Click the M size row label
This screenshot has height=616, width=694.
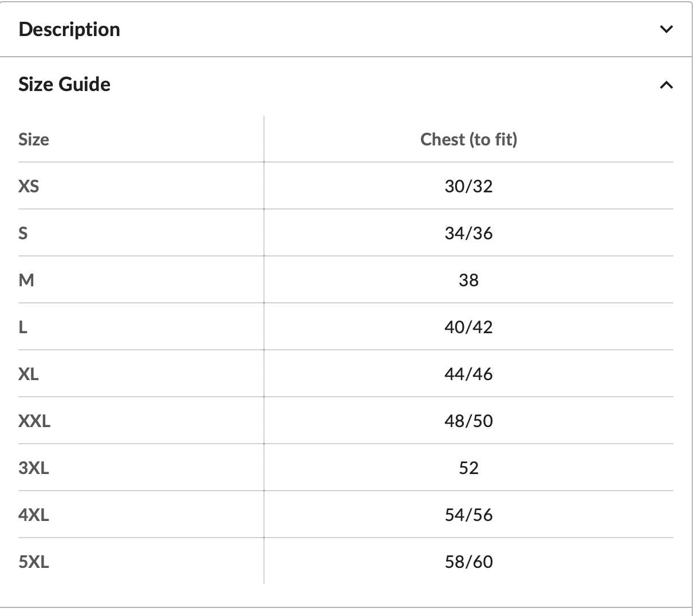(26, 280)
